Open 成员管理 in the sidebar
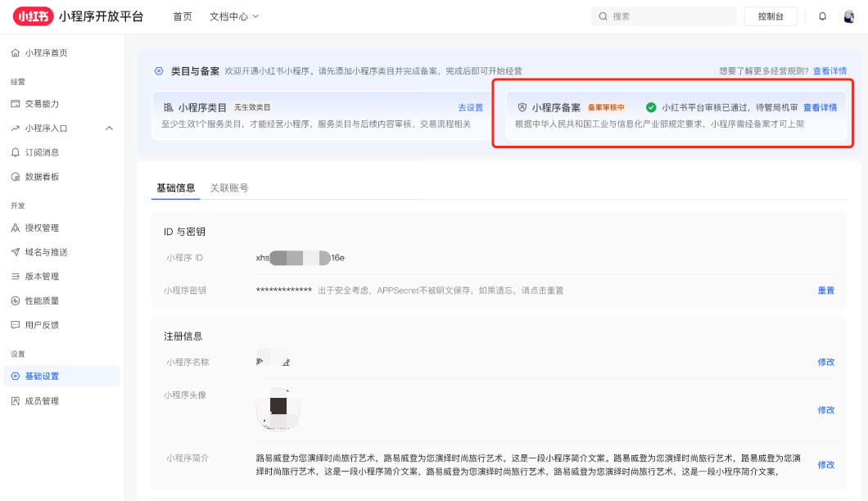 coord(42,401)
